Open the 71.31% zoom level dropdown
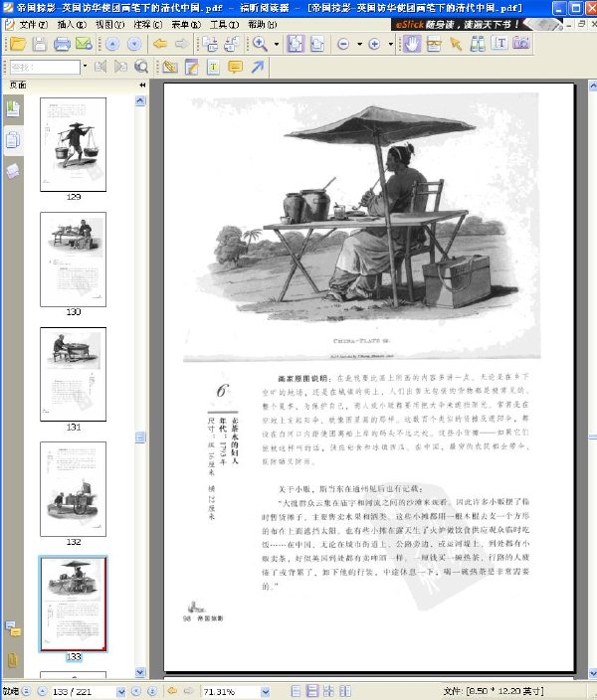Image resolution: width=597 pixels, height=700 pixels. 266,691
